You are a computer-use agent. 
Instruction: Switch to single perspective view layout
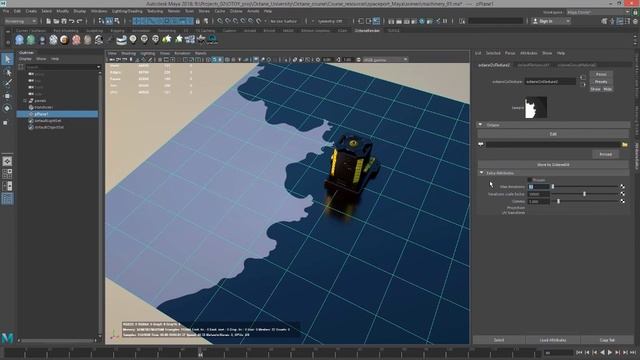point(7,161)
